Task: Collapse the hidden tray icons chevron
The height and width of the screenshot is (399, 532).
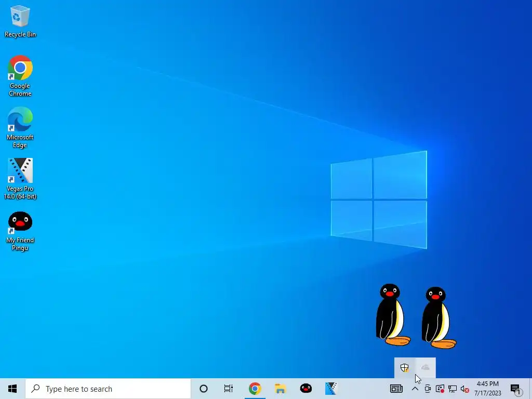Action: (x=415, y=389)
